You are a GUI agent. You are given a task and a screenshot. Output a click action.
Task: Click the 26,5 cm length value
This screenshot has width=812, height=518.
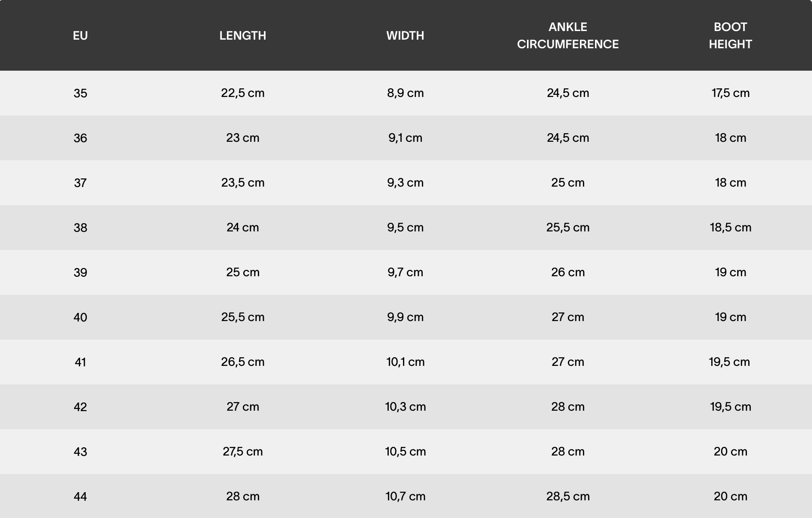[243, 362]
